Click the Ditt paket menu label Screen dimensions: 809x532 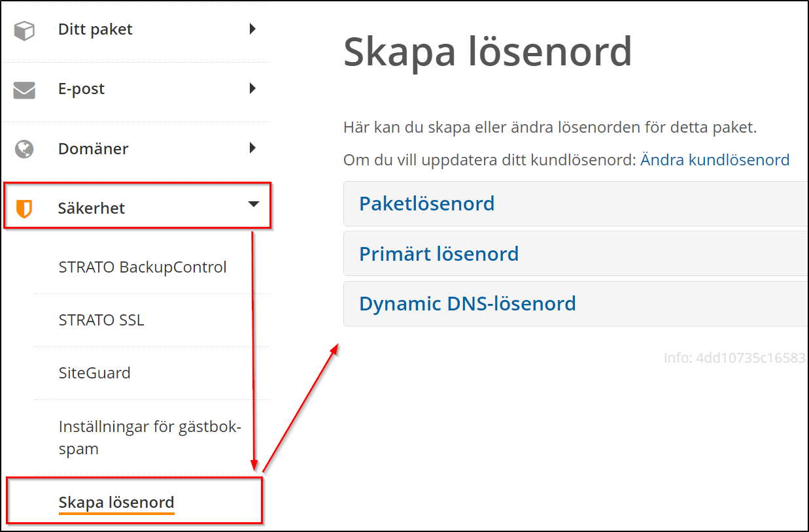tap(95, 29)
